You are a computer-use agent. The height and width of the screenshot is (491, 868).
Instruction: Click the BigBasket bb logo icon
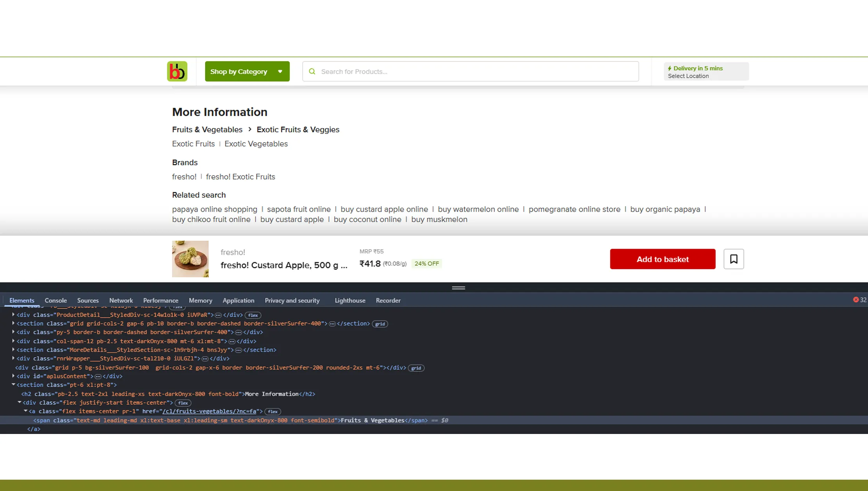point(177,71)
